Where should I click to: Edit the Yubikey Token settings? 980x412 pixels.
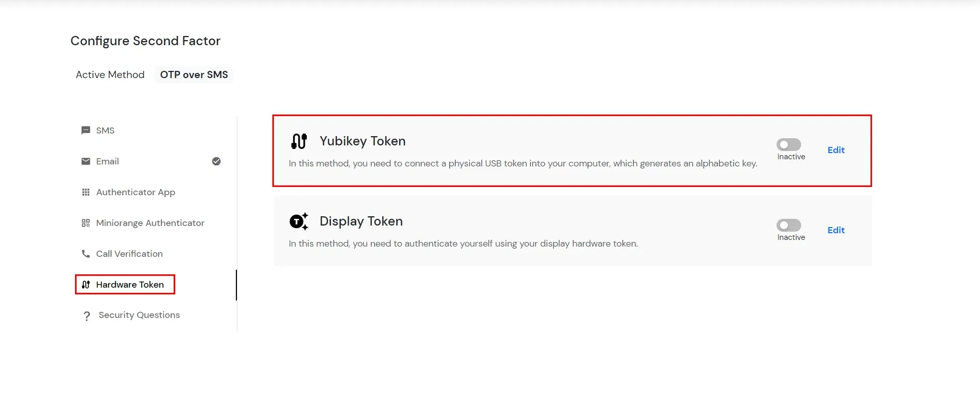click(836, 150)
